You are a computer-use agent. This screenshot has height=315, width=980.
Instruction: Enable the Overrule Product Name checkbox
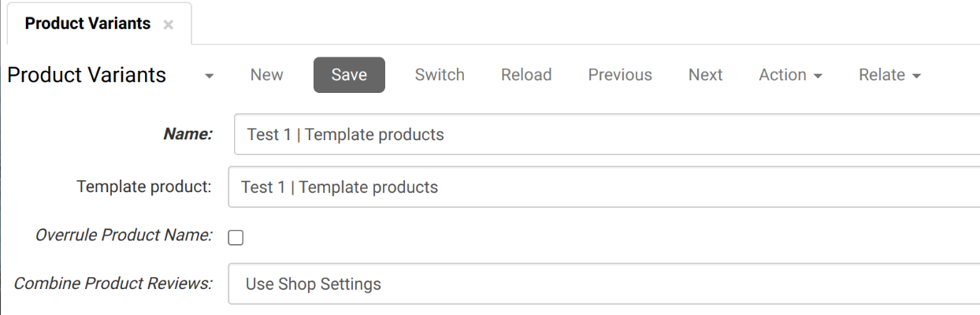tap(236, 238)
